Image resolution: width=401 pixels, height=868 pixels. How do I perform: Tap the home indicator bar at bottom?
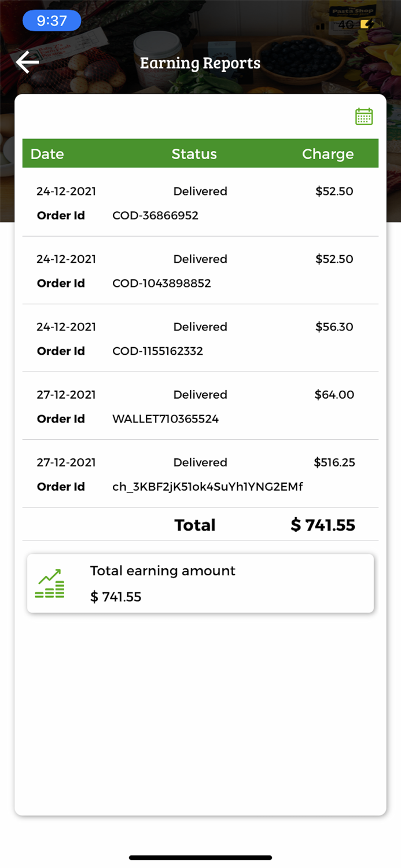200,858
